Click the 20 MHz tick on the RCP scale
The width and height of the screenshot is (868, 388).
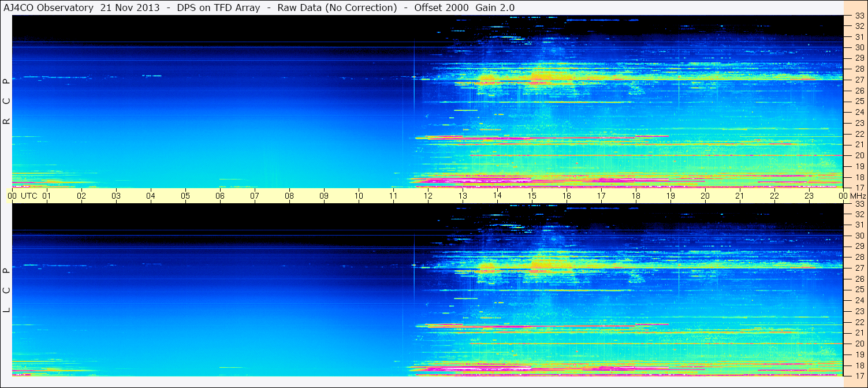pos(859,155)
